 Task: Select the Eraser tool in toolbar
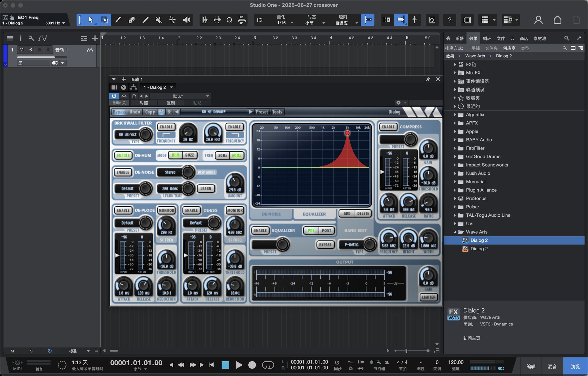(131, 20)
